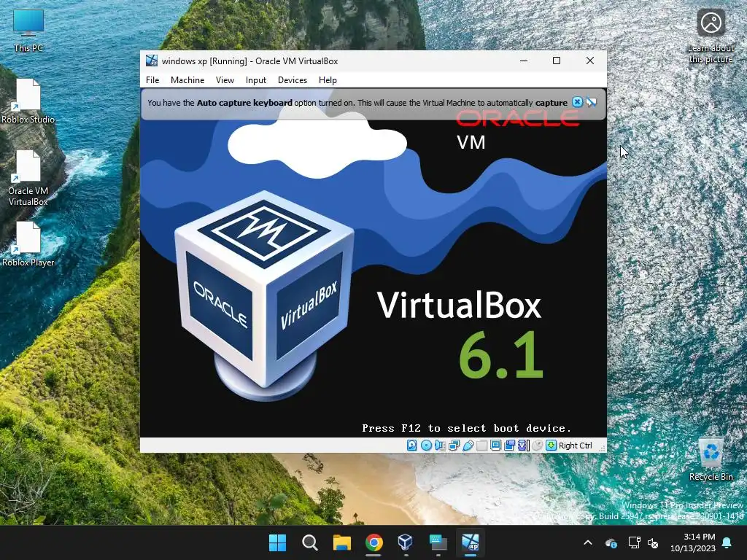Viewport: 747px width, 560px height.
Task: Click the hard disk activity status icon
Action: click(412, 446)
